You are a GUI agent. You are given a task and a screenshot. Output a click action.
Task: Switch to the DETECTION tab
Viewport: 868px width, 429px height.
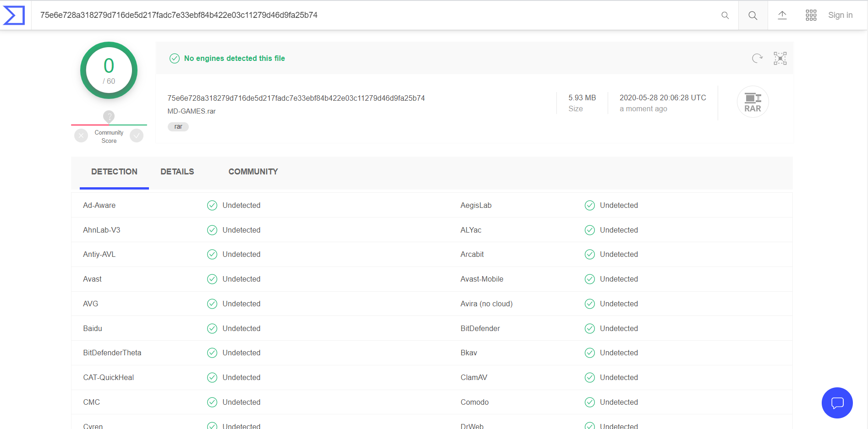114,172
